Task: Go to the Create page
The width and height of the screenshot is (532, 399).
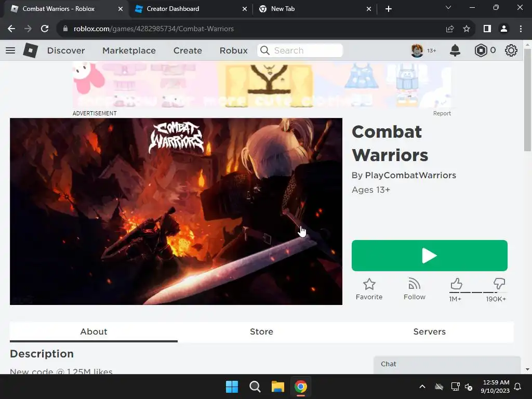Action: pyautogui.click(x=188, y=50)
